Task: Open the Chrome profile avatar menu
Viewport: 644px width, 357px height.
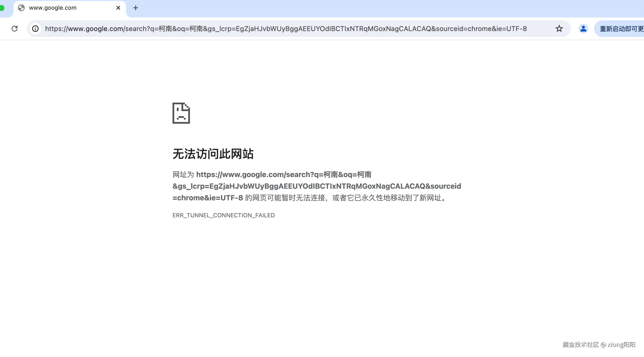Action: (583, 29)
